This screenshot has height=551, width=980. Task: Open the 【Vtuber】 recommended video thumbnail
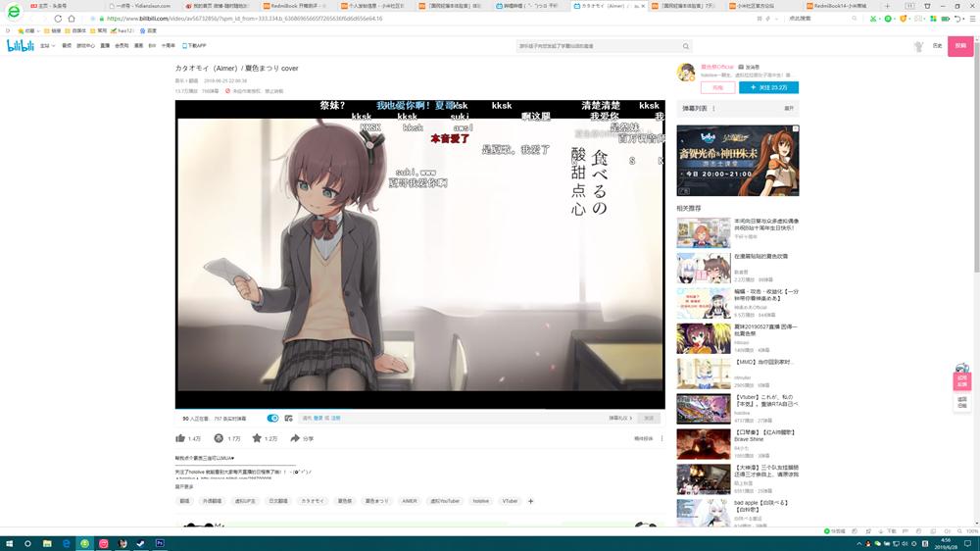[x=703, y=408]
